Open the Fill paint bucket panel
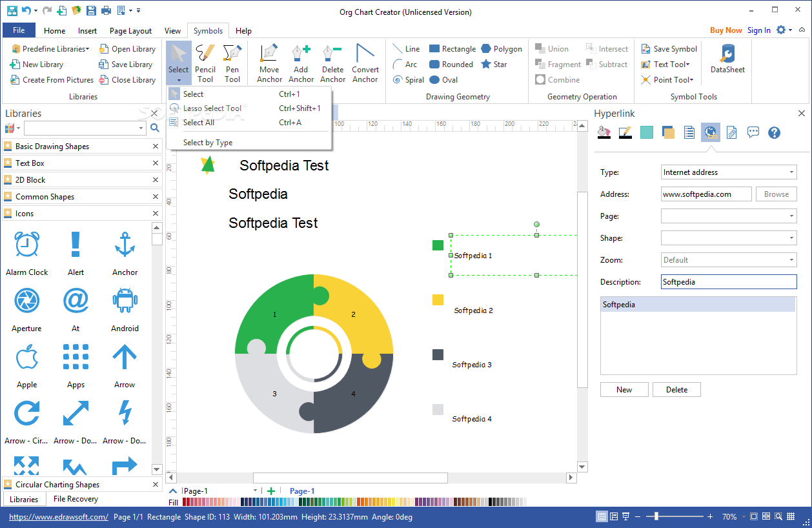The width and height of the screenshot is (812, 528). (604, 132)
